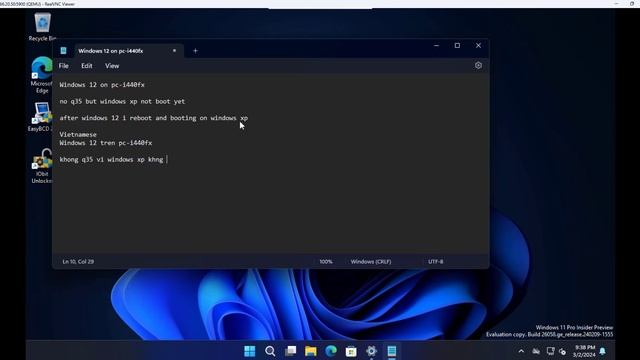This screenshot has height=360, width=640.
Task: Close the 'Windows 12 on pc-i440fx' tab
Action: [174, 51]
